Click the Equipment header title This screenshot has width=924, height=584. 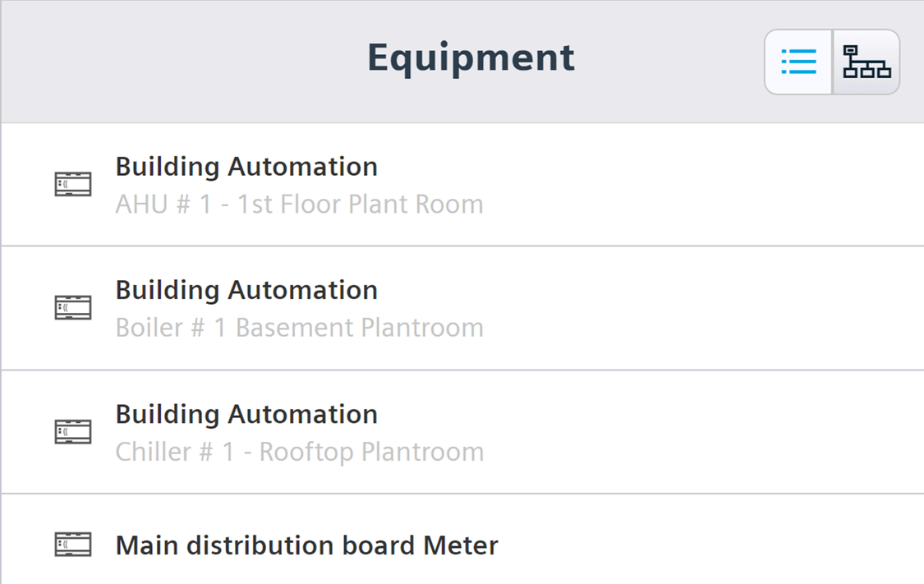[471, 58]
